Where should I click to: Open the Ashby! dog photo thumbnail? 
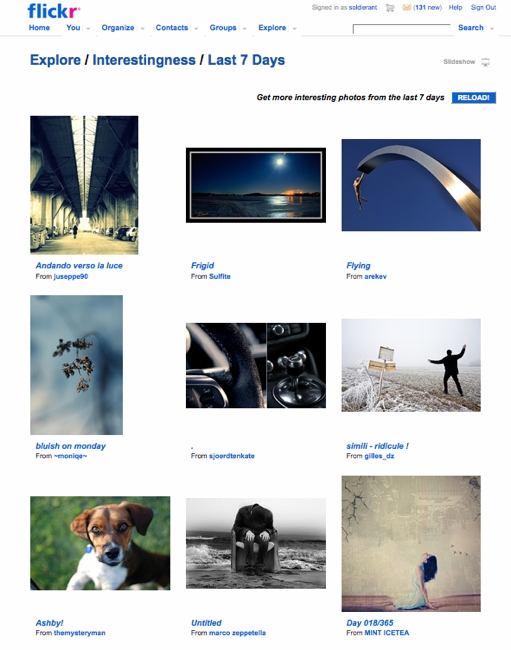100,543
